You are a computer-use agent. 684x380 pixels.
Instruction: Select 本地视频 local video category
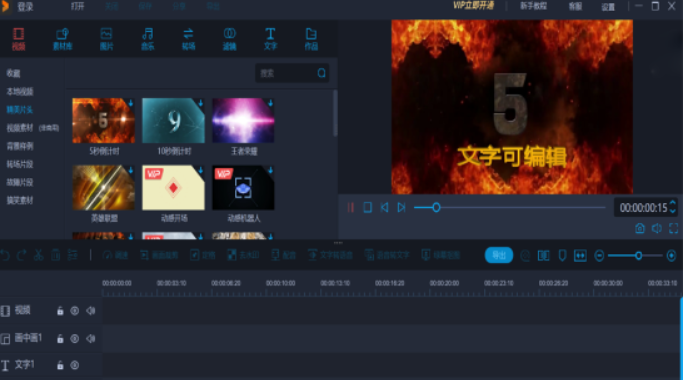(20, 92)
